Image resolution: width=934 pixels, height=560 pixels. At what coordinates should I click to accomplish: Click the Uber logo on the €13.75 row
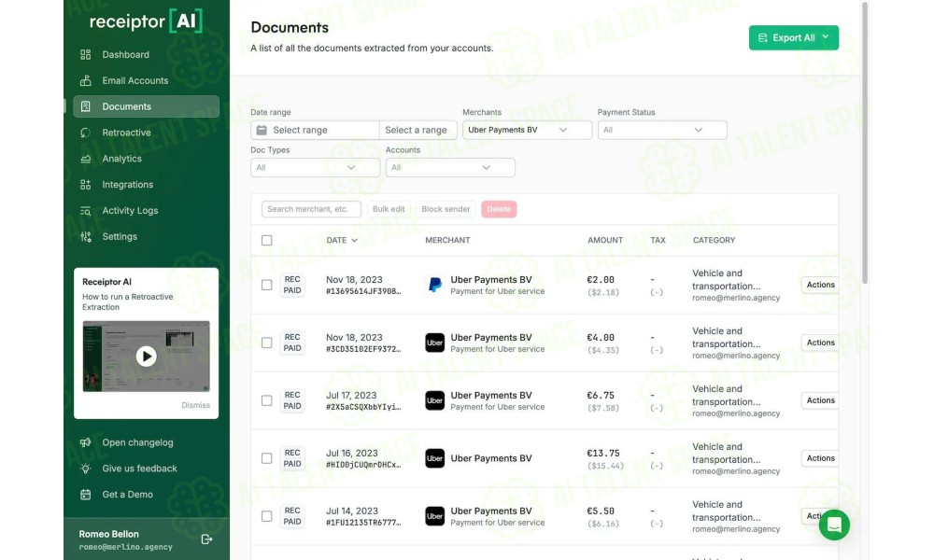pyautogui.click(x=435, y=458)
